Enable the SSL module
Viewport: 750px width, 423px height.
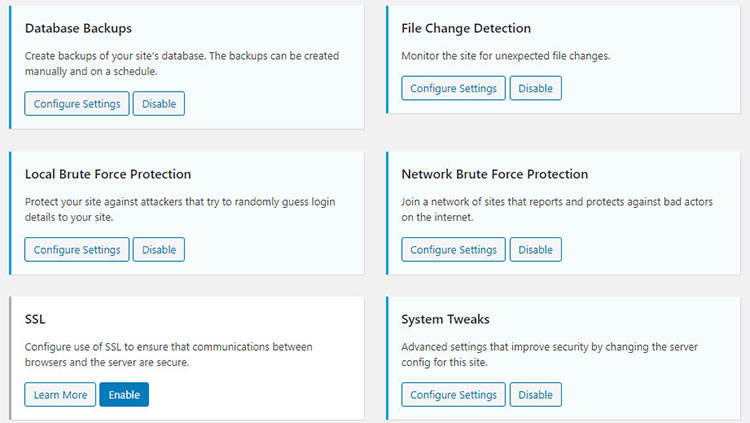click(x=124, y=394)
